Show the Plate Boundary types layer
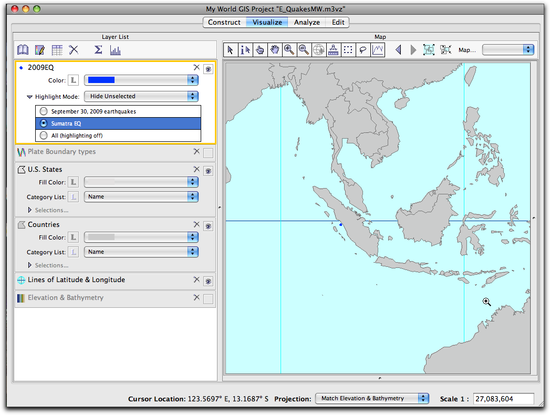The height and width of the screenshot is (415, 550). 208,153
